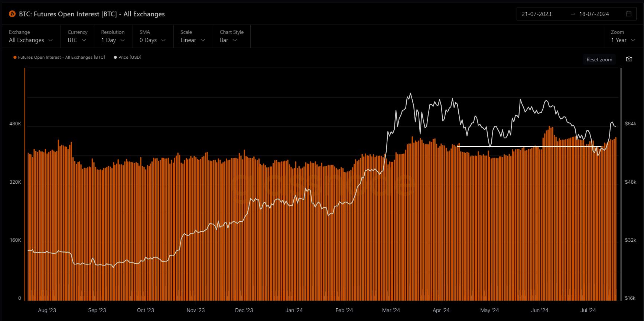Viewport: 644px width, 321px height.
Task: Click the orange legend dot for Open Interest
Action: tap(15, 57)
